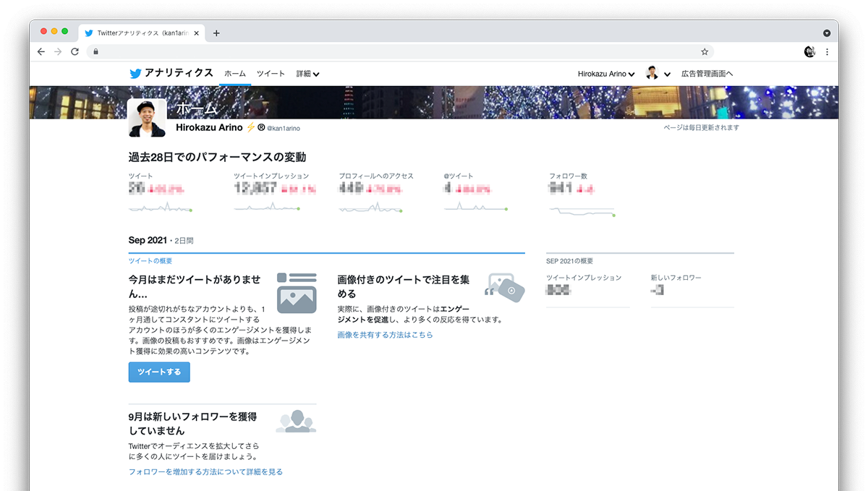Click the ページは毎日更新されます note
Screen dimensions: 868x491
click(702, 127)
